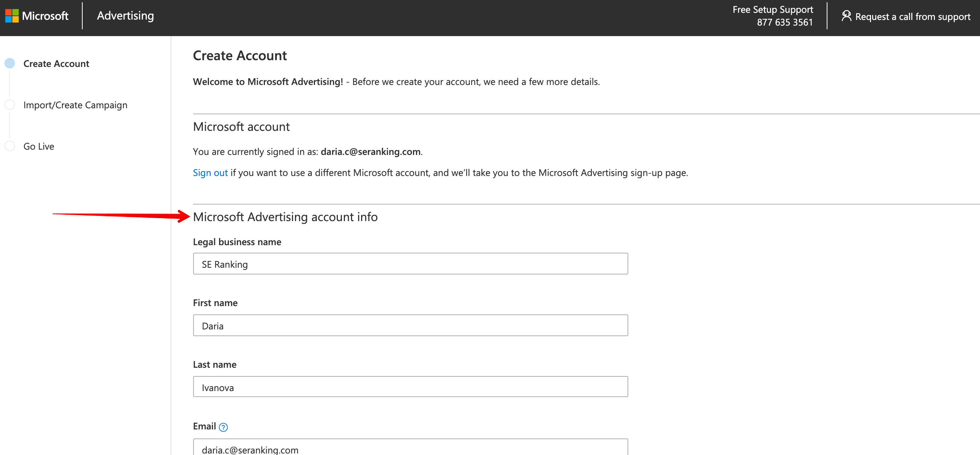Viewport: 980px width, 455px height.
Task: Click the Import/Create Campaign step circle
Action: pyautogui.click(x=10, y=105)
